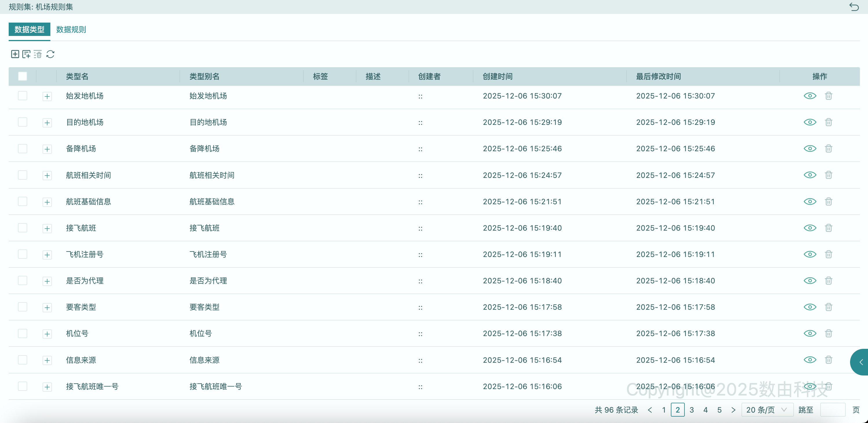View details of 要客类型 via eye icon
The image size is (868, 423).
[x=810, y=307]
